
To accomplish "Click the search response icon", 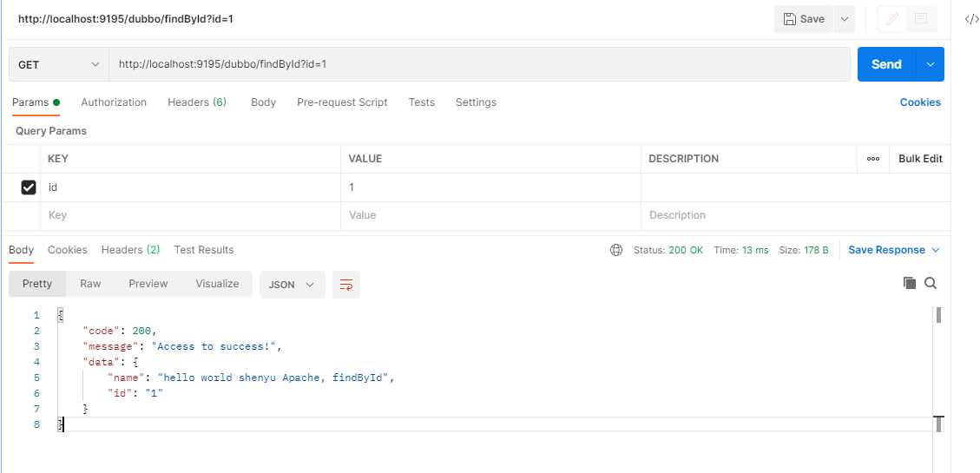I will click(931, 283).
